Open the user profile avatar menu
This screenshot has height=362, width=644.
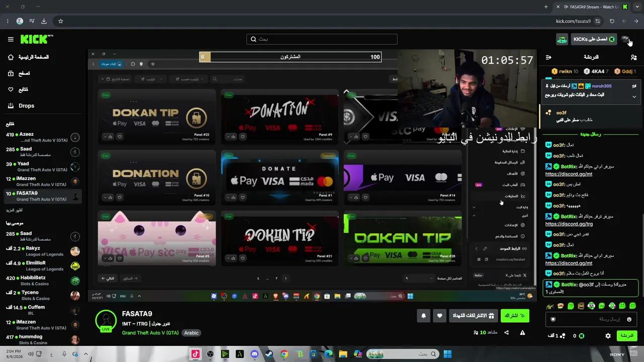tap(625, 39)
